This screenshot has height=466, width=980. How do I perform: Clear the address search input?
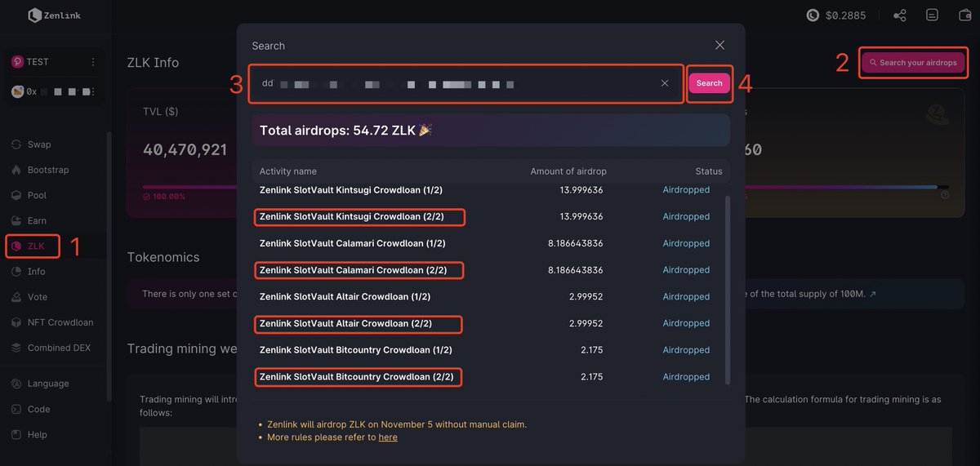tap(665, 83)
